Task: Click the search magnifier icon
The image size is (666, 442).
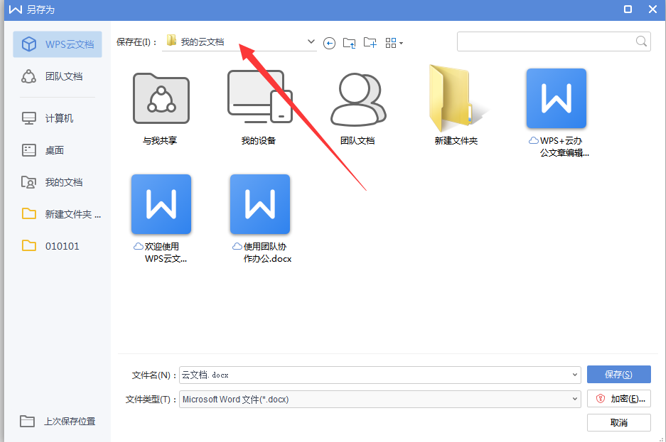Action: point(642,42)
